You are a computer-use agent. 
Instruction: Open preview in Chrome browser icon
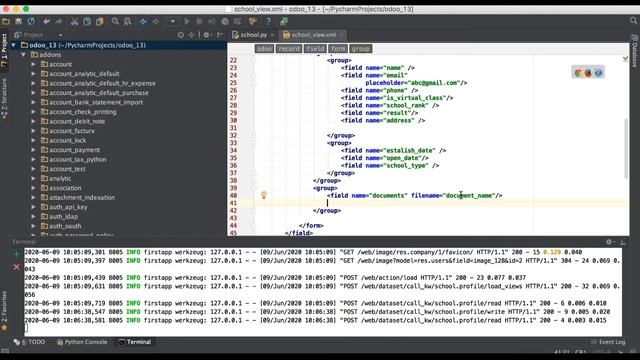[x=578, y=73]
